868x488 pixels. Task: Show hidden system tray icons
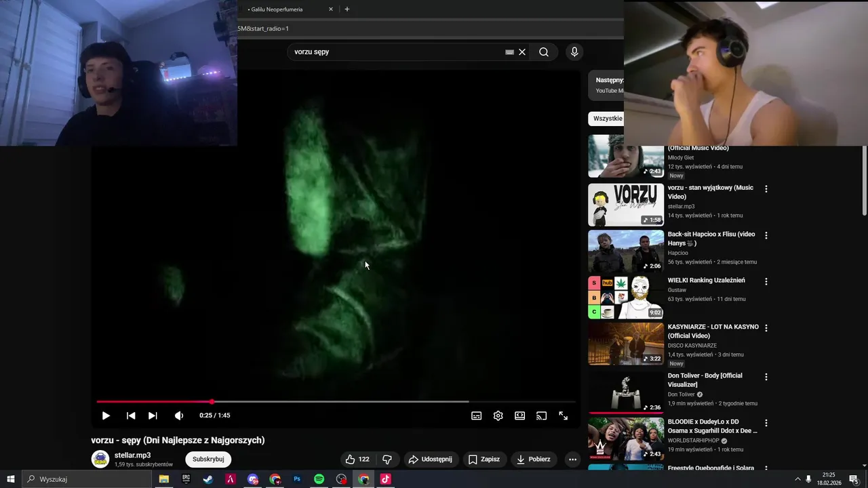(x=797, y=479)
